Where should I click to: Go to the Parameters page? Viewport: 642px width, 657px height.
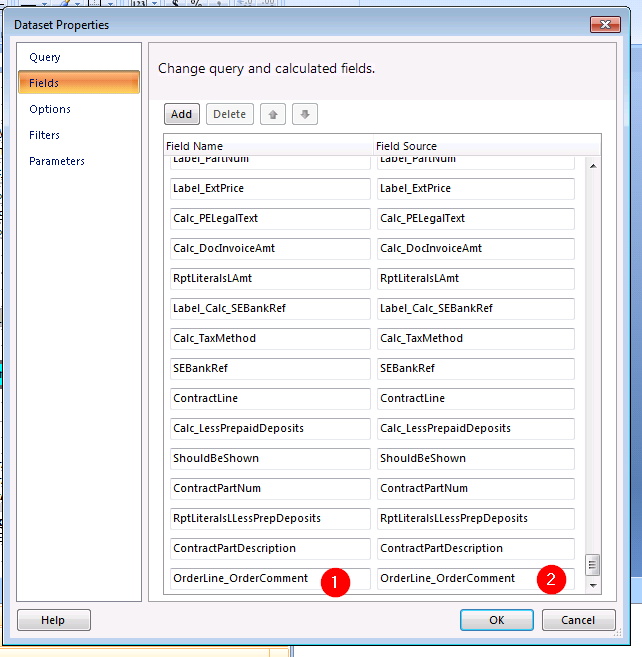coord(57,161)
